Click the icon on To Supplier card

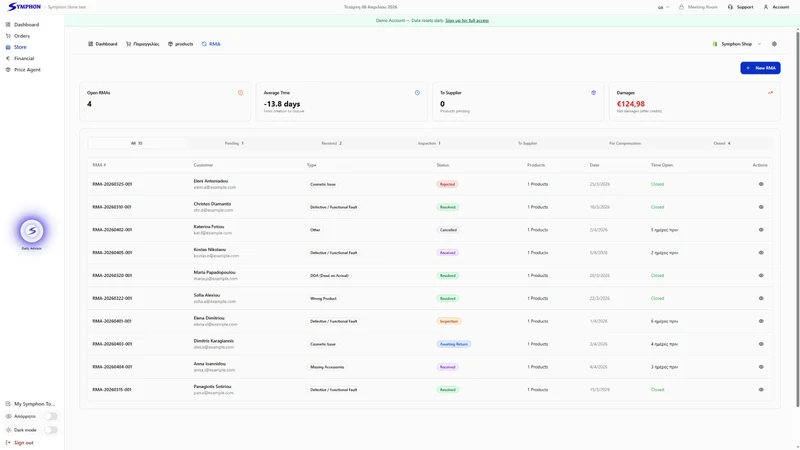point(593,93)
